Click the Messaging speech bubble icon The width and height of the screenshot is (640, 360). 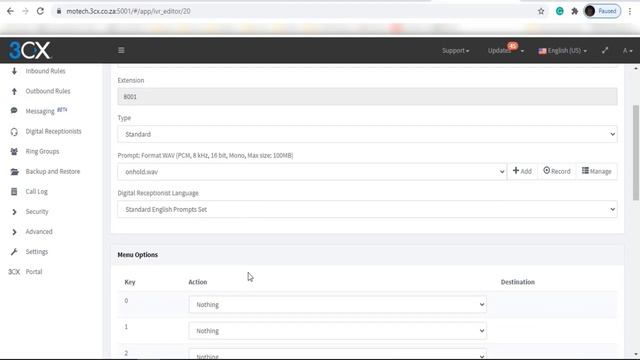click(x=14, y=111)
